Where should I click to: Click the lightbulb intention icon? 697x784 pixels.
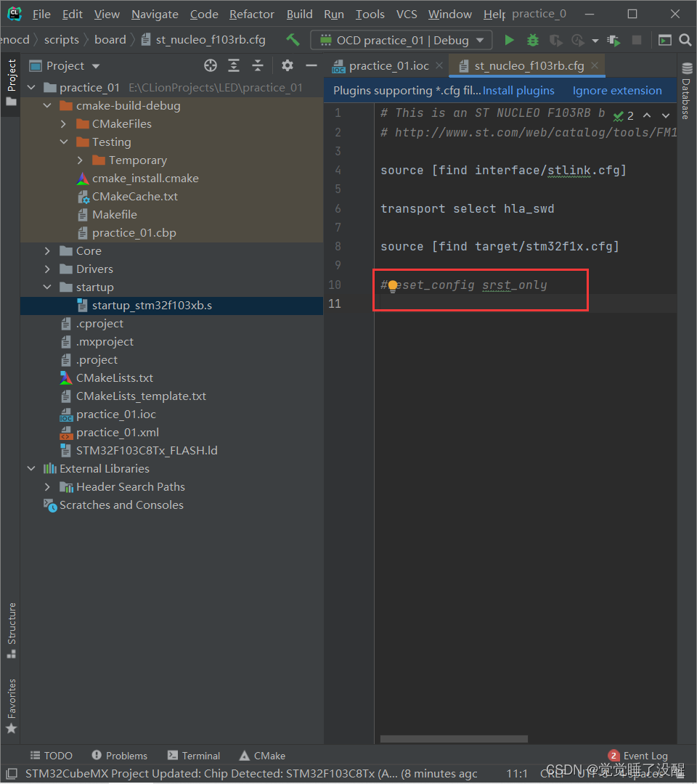point(393,285)
